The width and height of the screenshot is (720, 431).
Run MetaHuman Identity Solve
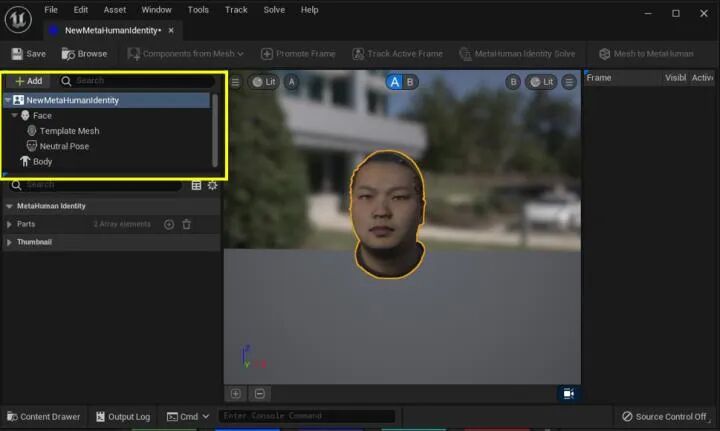(517, 54)
